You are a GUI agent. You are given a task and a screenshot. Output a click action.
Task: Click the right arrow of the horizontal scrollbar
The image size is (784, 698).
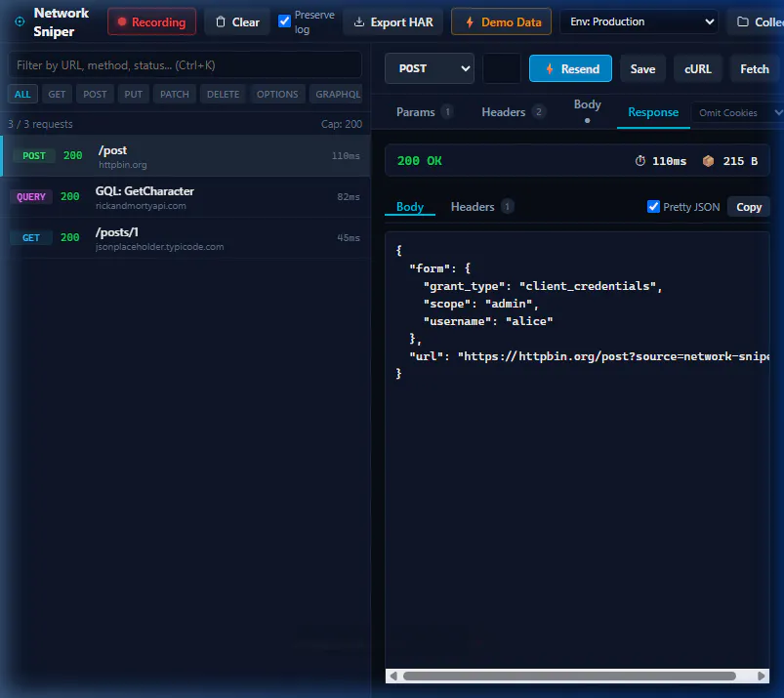761,676
